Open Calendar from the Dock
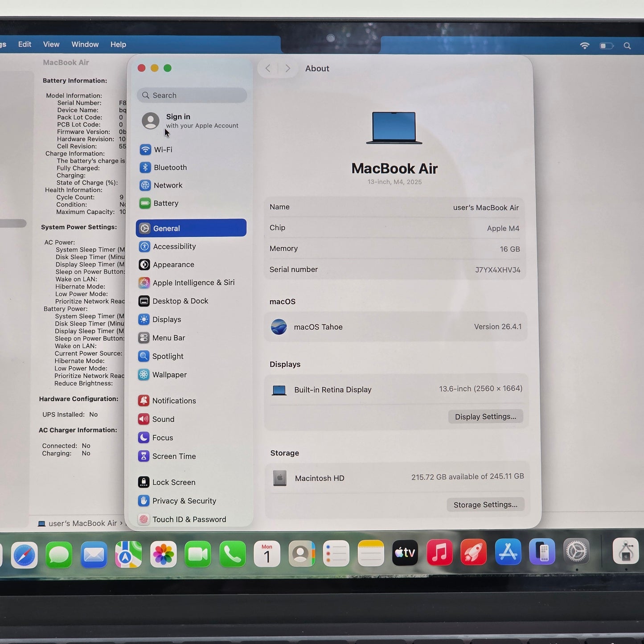This screenshot has height=644, width=644. pos(267,554)
